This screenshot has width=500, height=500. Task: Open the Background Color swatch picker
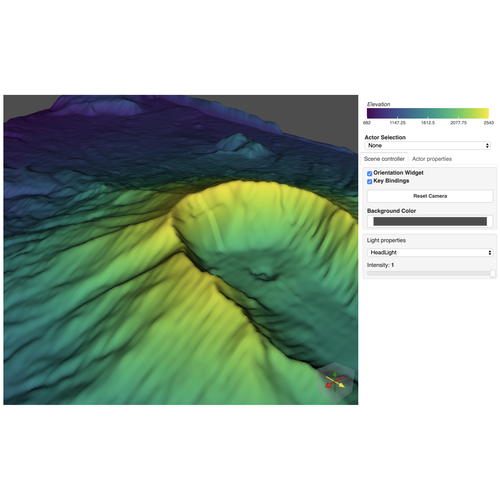430,221
